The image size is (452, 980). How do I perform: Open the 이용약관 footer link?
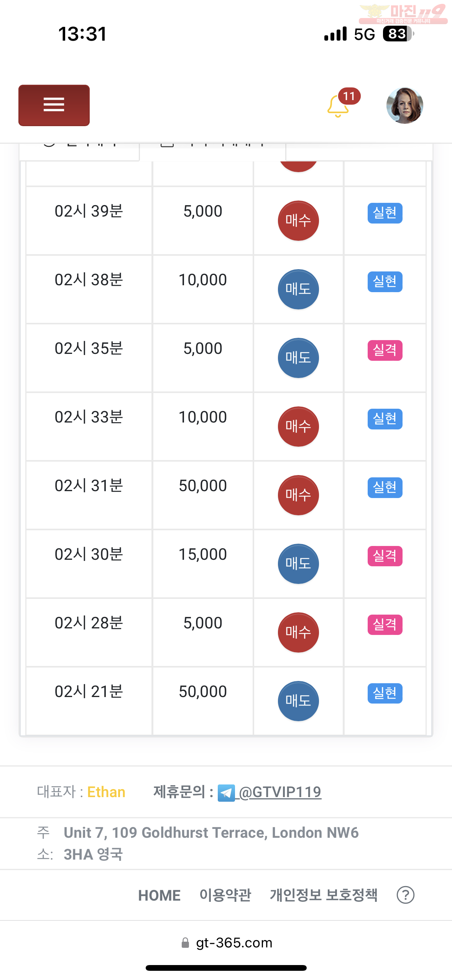tap(225, 895)
